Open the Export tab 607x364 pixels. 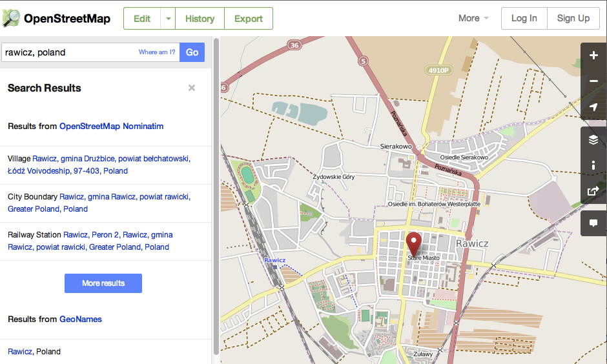tap(249, 19)
